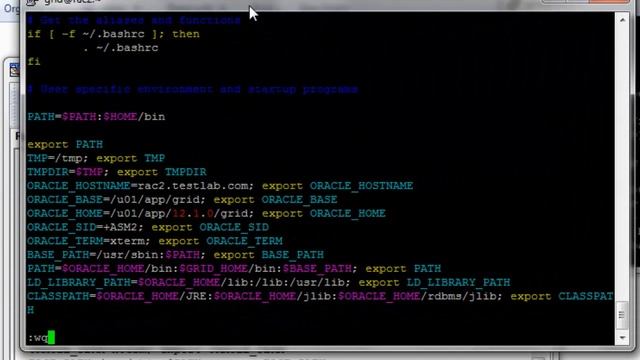This screenshot has height=360, width=640.
Task: Click 'BASE_PATH=/usr/sbin:$PATH' assignment
Action: click(x=113, y=255)
